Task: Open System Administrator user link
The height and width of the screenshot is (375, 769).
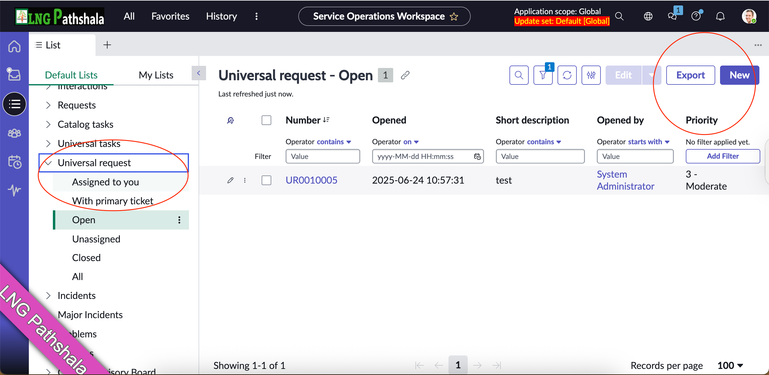Action: point(625,180)
